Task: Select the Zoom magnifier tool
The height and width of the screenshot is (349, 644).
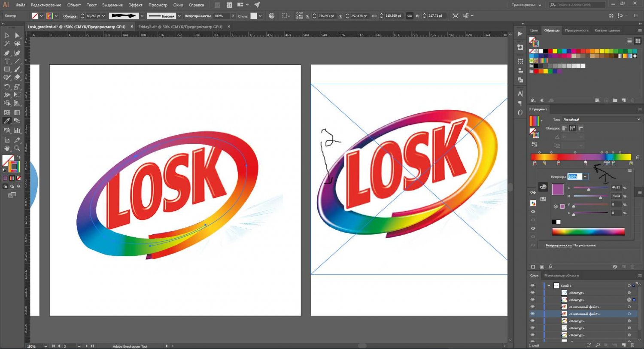Action: tap(17, 148)
